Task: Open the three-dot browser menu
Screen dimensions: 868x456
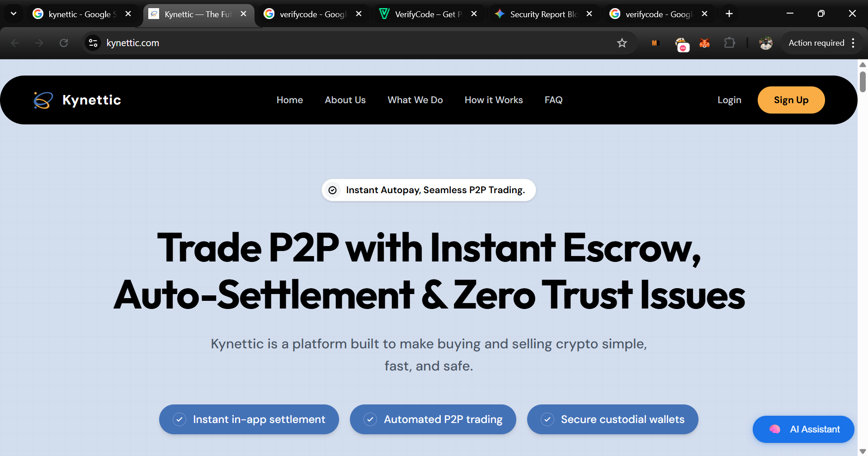Action: pos(853,43)
